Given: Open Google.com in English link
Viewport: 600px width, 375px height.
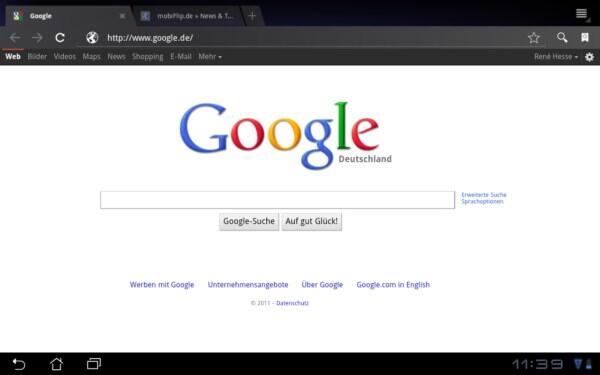Looking at the screenshot, I should click(x=393, y=285).
